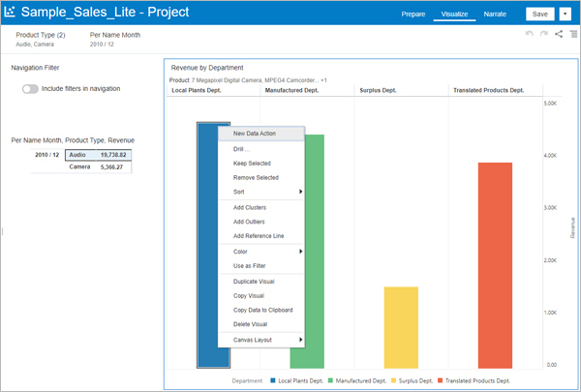Click the 2010 / 12 table cell
Viewport: 581px width, 392px height.
click(x=47, y=155)
